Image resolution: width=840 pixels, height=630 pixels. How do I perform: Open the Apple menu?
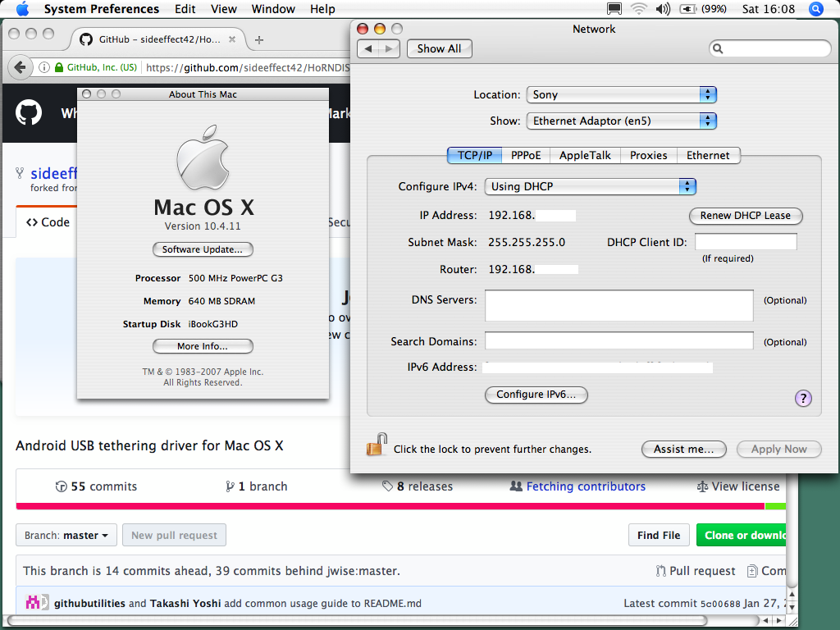22,8
